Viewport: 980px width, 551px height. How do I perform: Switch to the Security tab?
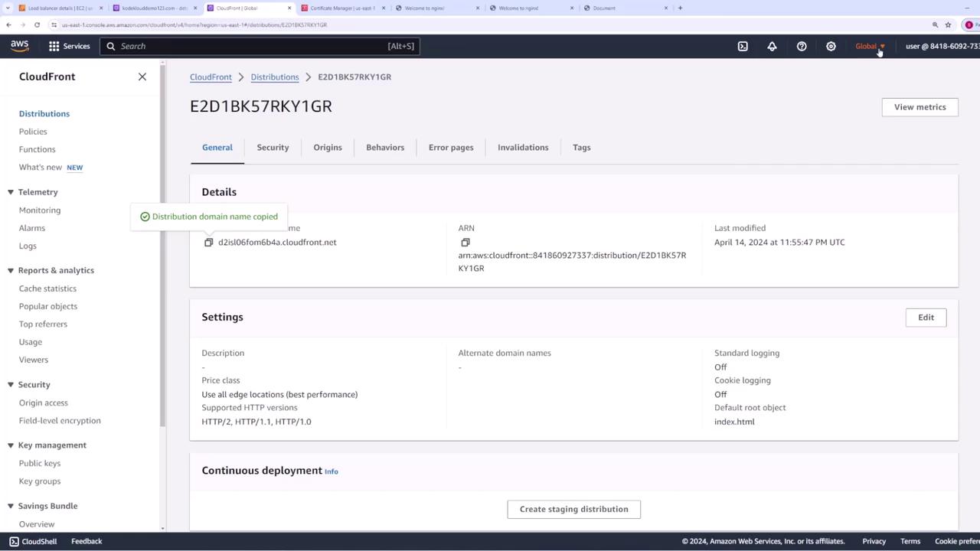273,147
